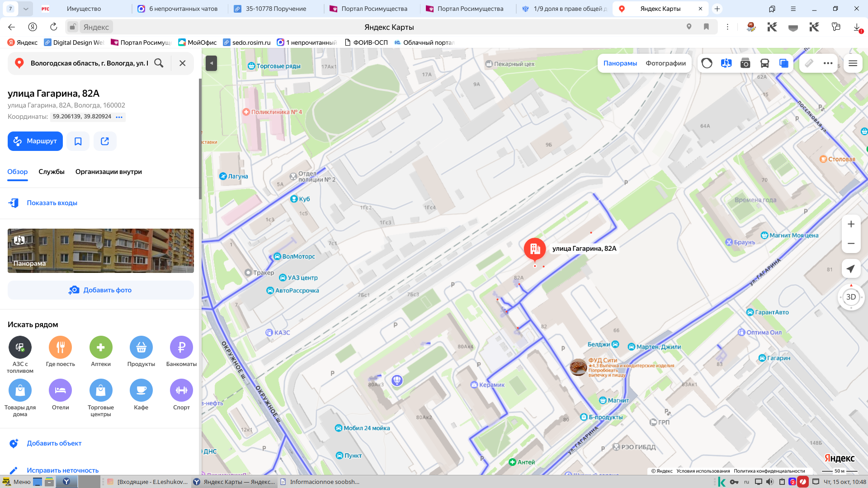Go back with the browser back arrow
Viewport: 868px width, 488px height.
click(12, 27)
